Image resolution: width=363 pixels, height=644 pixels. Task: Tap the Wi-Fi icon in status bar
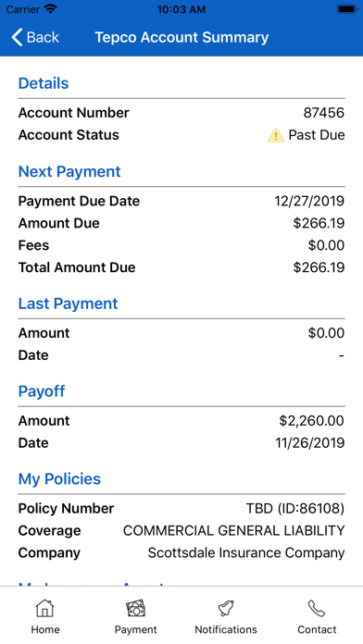pyautogui.click(x=51, y=9)
